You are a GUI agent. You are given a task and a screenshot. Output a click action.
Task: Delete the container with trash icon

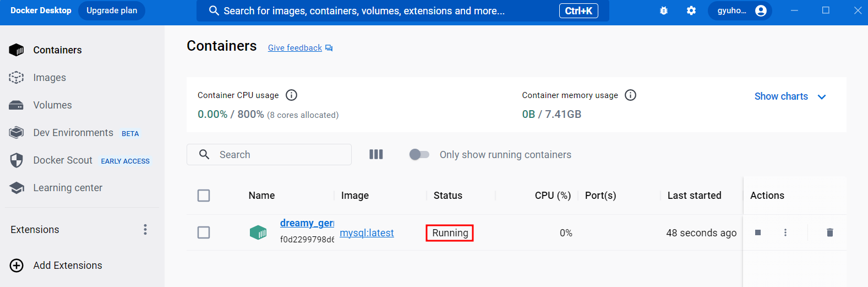pyautogui.click(x=830, y=232)
